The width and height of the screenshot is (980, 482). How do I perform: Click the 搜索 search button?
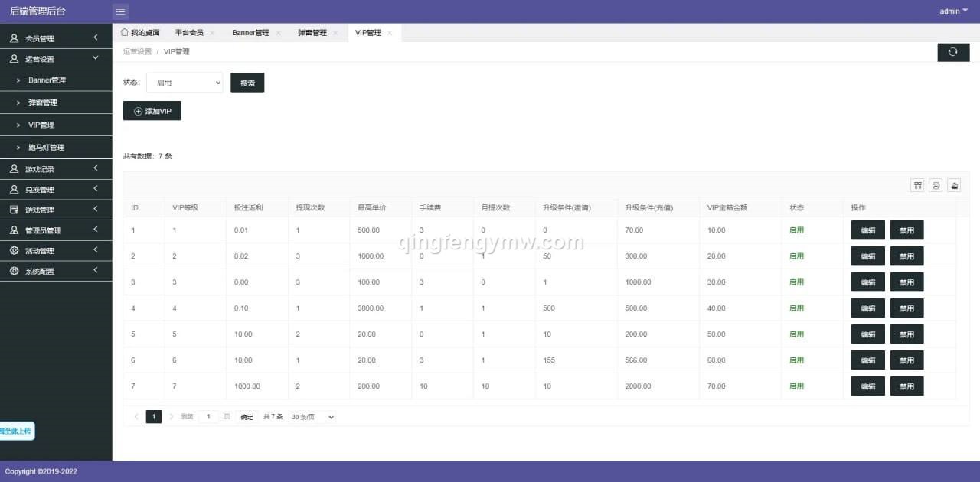click(x=247, y=82)
